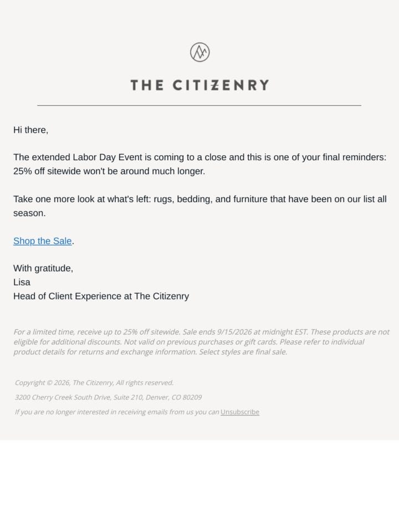Click the Unsubscribe link in footer
399x532 pixels.
(x=239, y=412)
